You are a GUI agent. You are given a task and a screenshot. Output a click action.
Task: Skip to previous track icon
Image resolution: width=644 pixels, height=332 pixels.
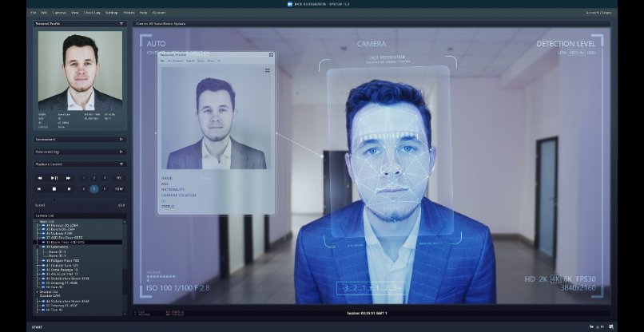pyautogui.click(x=40, y=189)
